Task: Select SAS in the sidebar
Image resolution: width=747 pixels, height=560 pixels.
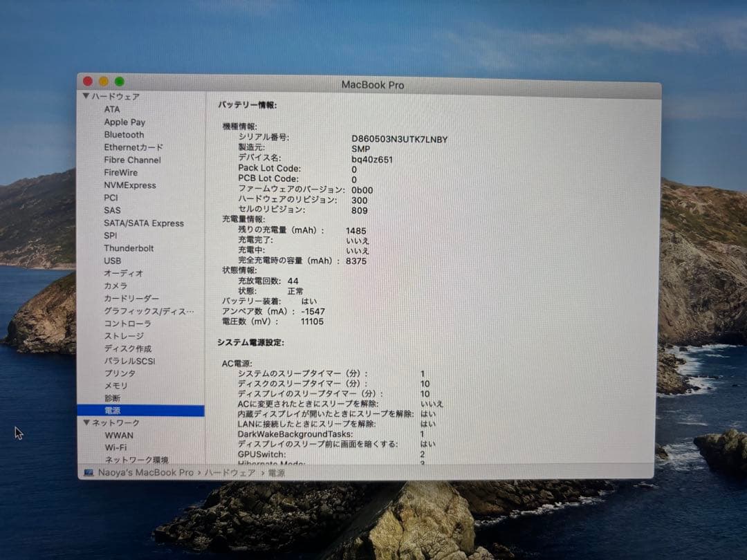Action: click(112, 210)
